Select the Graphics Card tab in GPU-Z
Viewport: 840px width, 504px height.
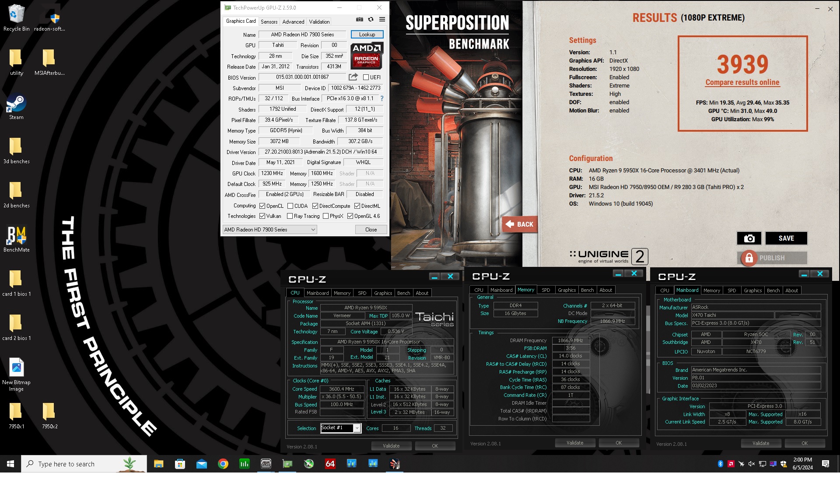(241, 21)
